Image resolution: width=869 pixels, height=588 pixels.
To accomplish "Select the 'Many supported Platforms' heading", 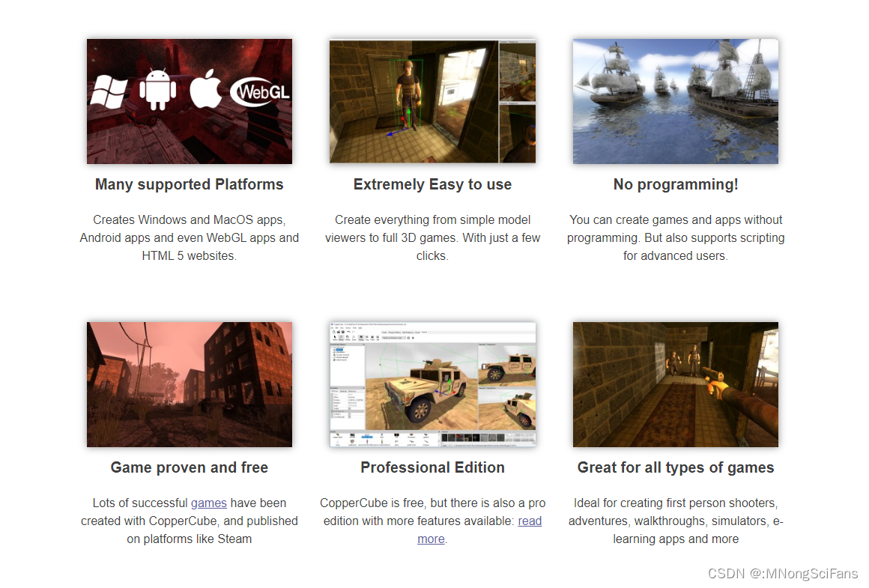I will coord(189,184).
